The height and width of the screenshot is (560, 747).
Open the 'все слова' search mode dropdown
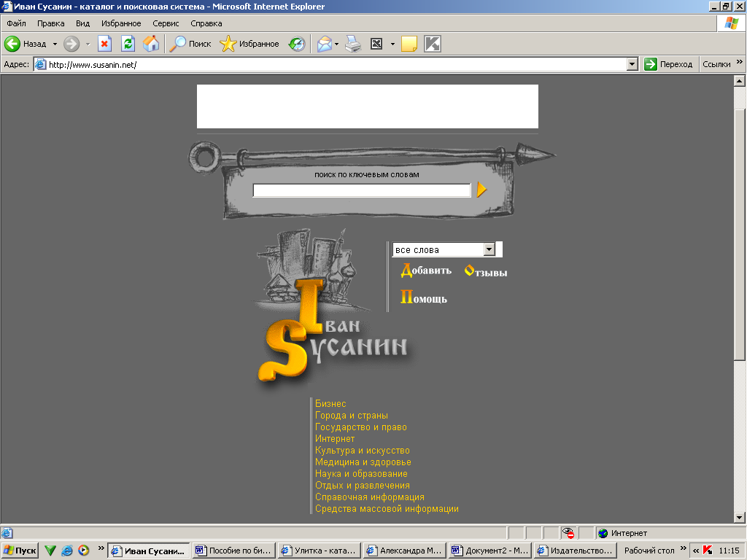point(489,249)
